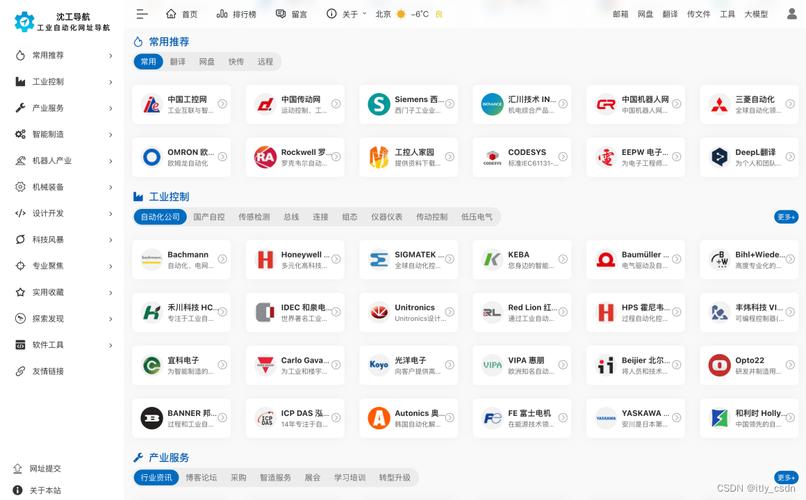This screenshot has width=806, height=500.
Task: Click 大模型 in the top right menu
Action: (756, 14)
